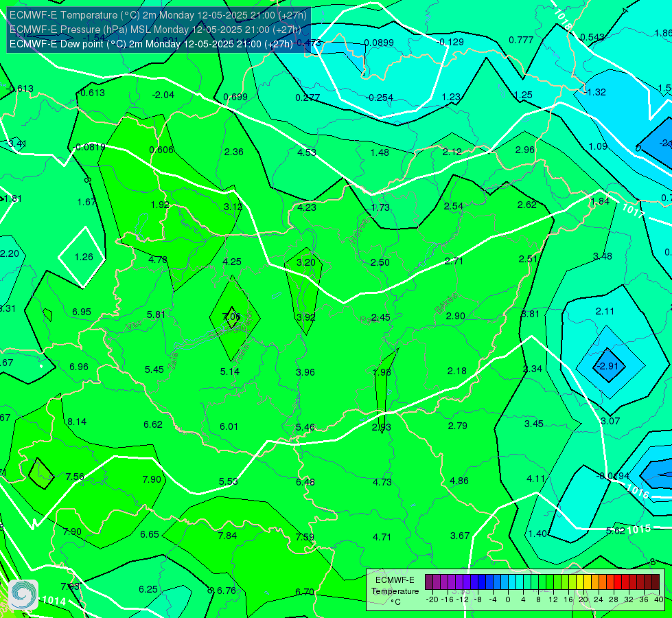Click the 1014 isobar label
This screenshot has width=672, height=618.
54,600
